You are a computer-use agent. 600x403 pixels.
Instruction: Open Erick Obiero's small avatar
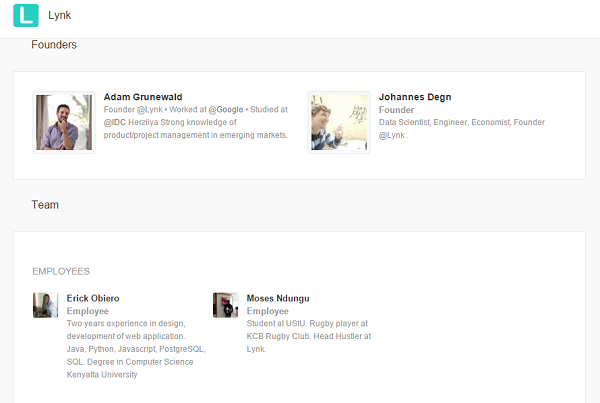coord(46,305)
